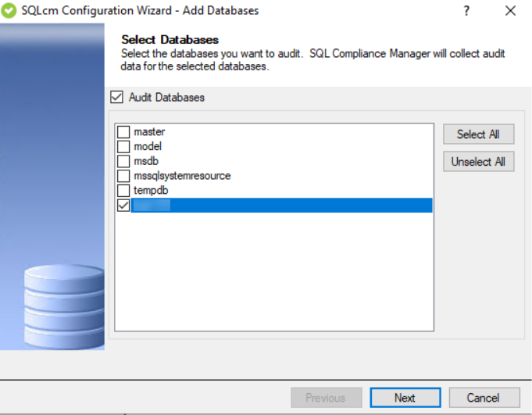Proceed with the Next button
This screenshot has width=532, height=415.
[x=405, y=398]
